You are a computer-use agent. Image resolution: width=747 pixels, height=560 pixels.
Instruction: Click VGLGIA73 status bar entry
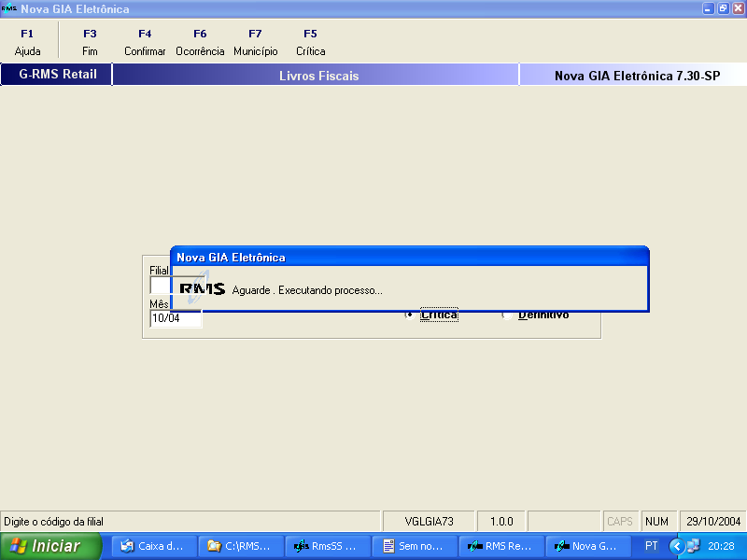(x=429, y=522)
